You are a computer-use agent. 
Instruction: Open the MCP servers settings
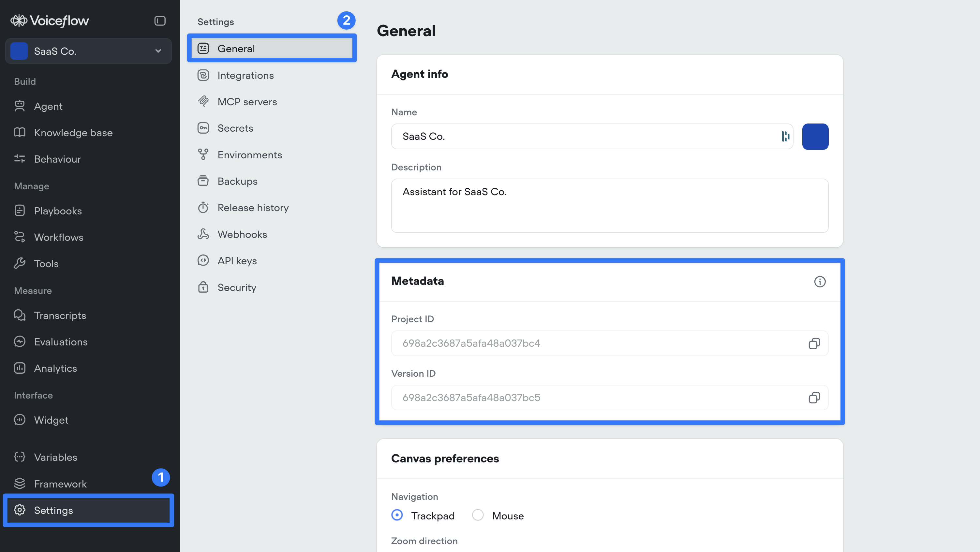point(247,102)
